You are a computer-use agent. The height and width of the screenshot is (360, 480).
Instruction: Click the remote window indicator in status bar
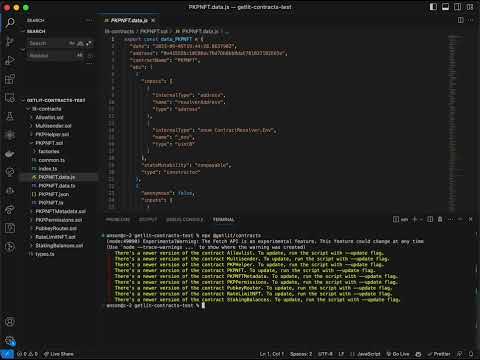click(7, 354)
